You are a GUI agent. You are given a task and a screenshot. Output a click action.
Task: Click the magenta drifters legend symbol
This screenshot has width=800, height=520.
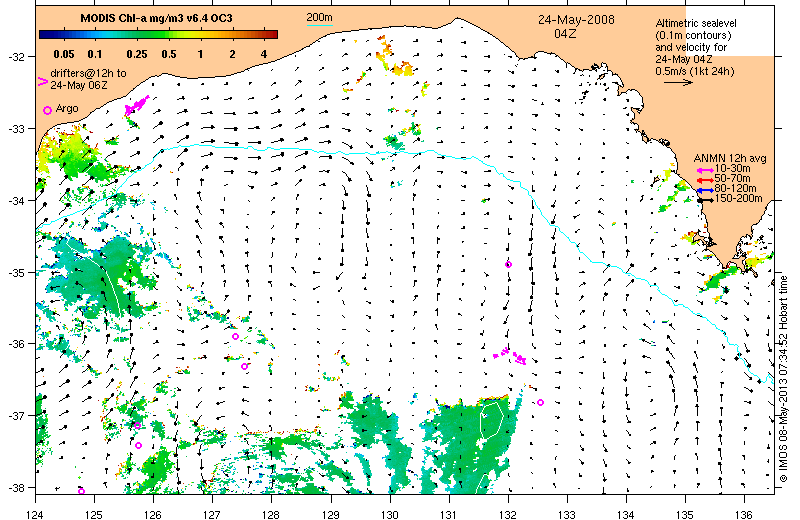43,81
